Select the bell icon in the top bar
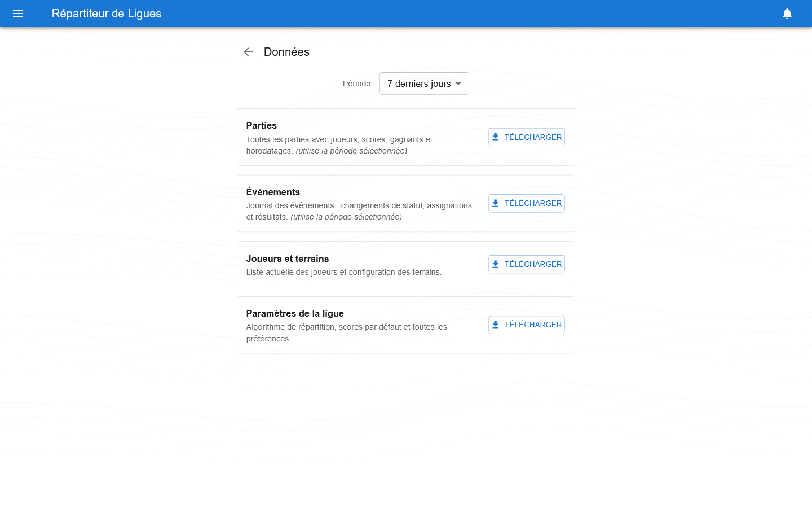 click(788, 14)
